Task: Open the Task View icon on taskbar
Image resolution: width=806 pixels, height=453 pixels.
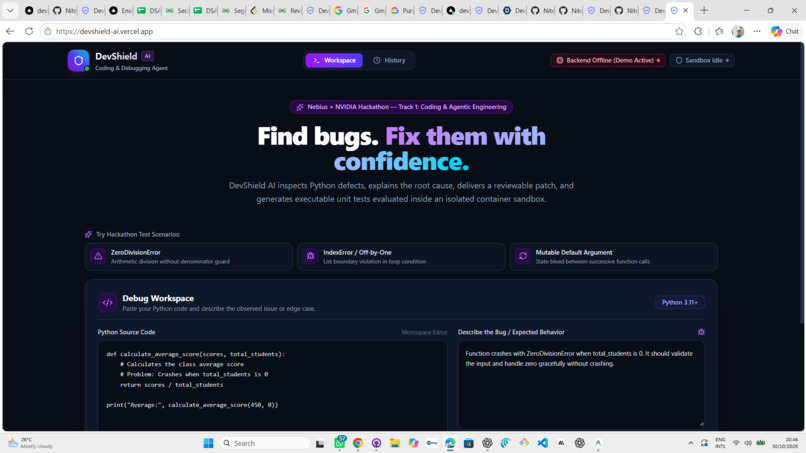Action: 320,443
